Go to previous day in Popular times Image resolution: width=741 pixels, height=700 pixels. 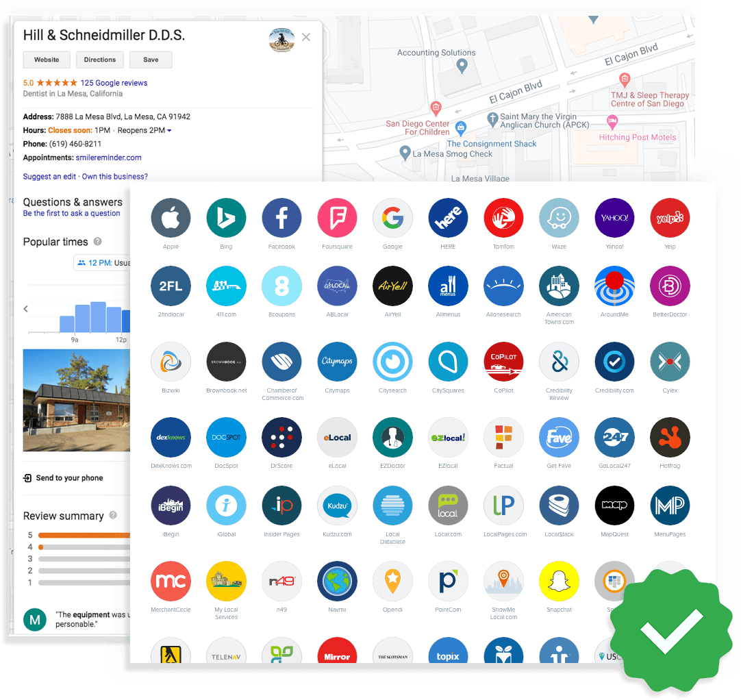click(25, 309)
